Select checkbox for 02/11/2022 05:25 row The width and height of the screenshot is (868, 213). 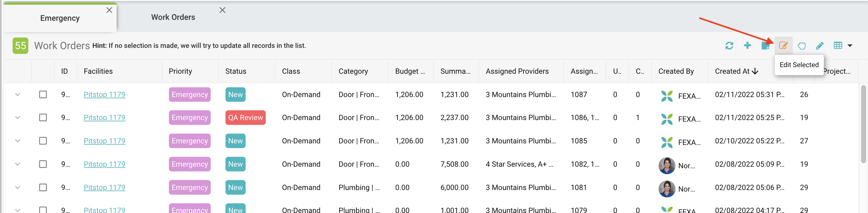43,118
